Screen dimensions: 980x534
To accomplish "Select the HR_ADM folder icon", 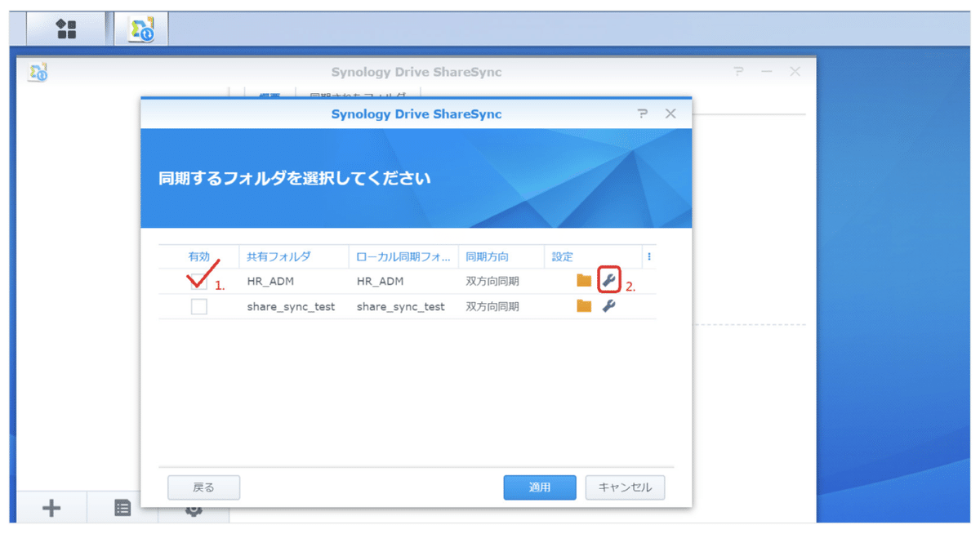I will (583, 281).
